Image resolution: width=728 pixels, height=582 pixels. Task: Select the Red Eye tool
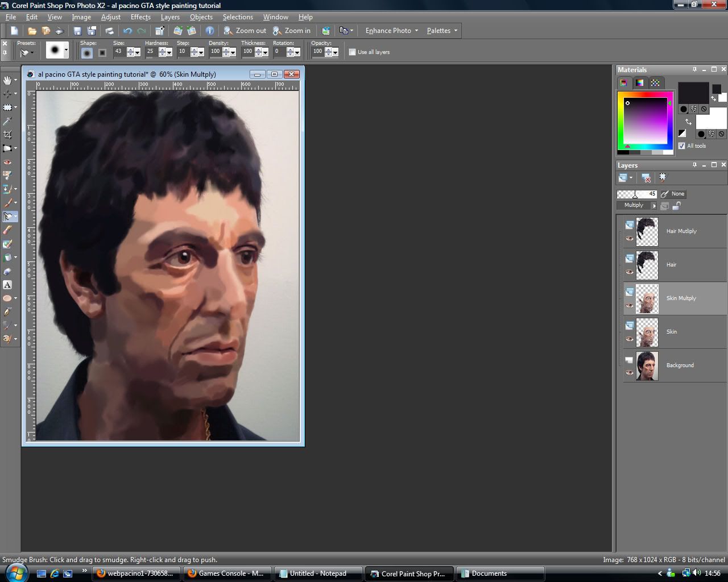pyautogui.click(x=7, y=162)
